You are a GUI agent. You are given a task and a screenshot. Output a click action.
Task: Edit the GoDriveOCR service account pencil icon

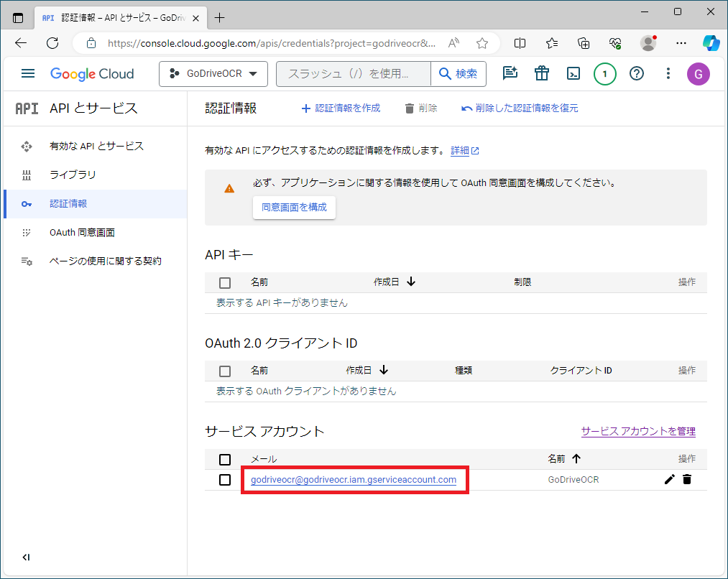669,479
